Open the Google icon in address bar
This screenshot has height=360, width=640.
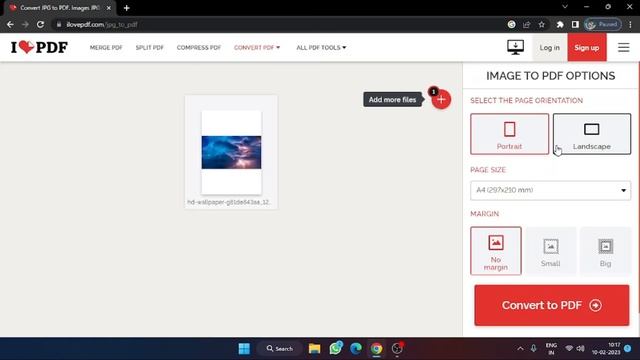[x=511, y=24]
